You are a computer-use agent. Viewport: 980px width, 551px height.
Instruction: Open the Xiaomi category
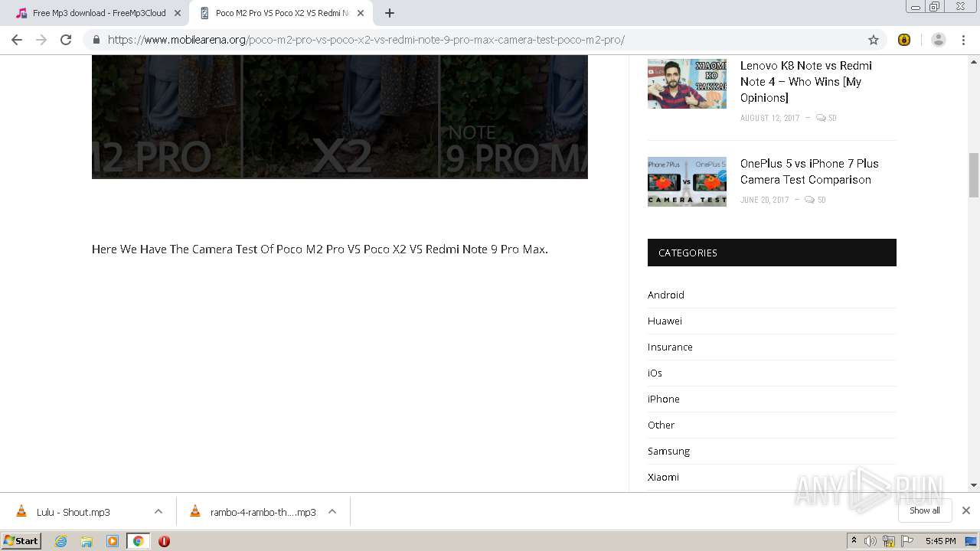click(663, 477)
